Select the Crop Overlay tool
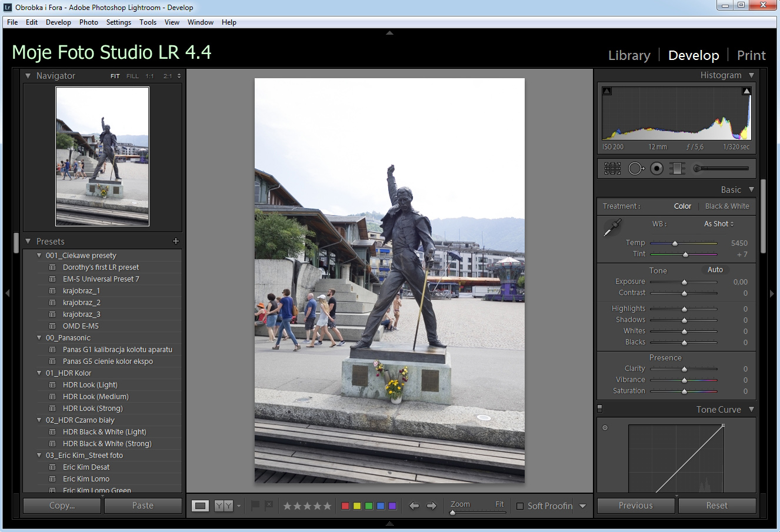The height and width of the screenshot is (532, 780). pos(612,169)
